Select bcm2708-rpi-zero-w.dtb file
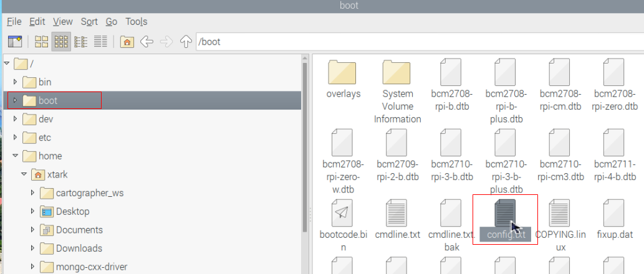Image resolution: width=644 pixels, height=274 pixels. point(342,162)
